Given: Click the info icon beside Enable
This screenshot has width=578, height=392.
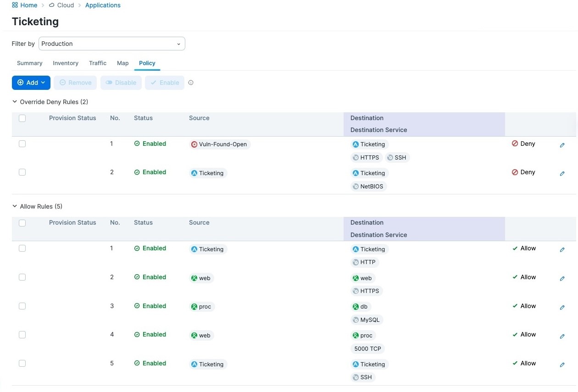Looking at the screenshot, I should (191, 83).
